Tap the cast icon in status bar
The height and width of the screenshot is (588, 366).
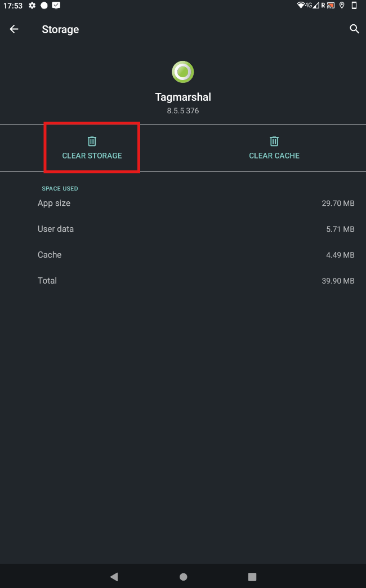(x=331, y=5)
